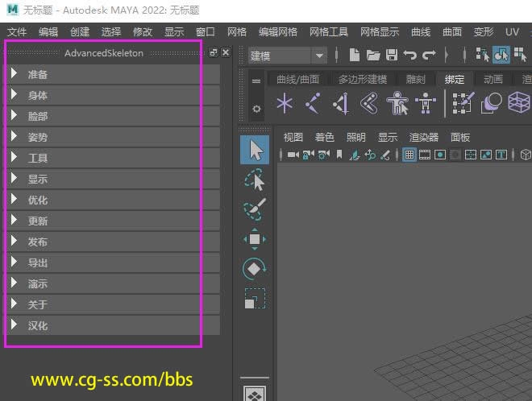The height and width of the screenshot is (401, 532).
Task: Toggle the lock camera button
Action: click(x=308, y=155)
